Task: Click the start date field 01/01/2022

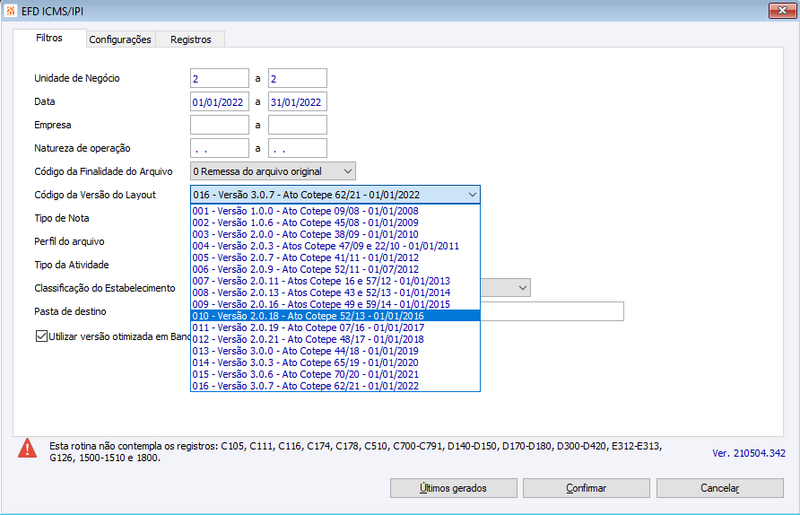Action: point(219,102)
